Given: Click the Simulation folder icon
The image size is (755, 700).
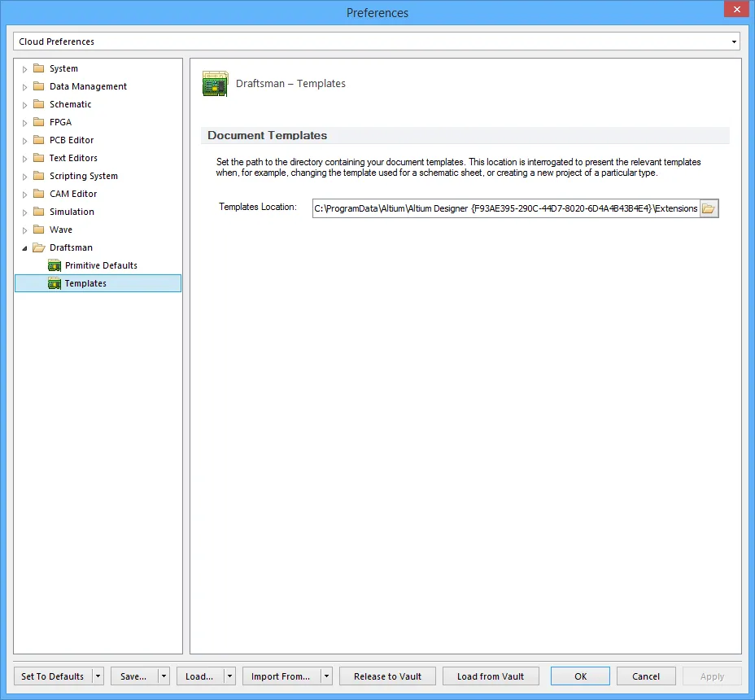Looking at the screenshot, I should tap(39, 212).
